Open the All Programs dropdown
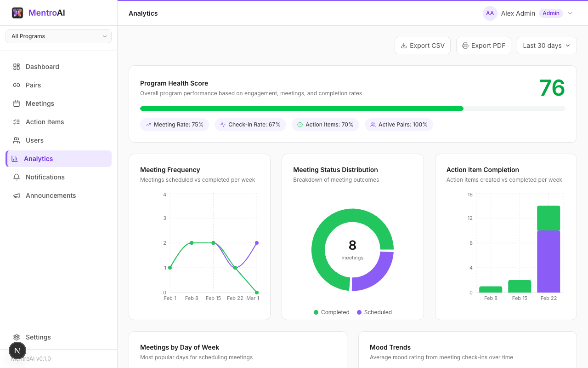 coord(58,36)
